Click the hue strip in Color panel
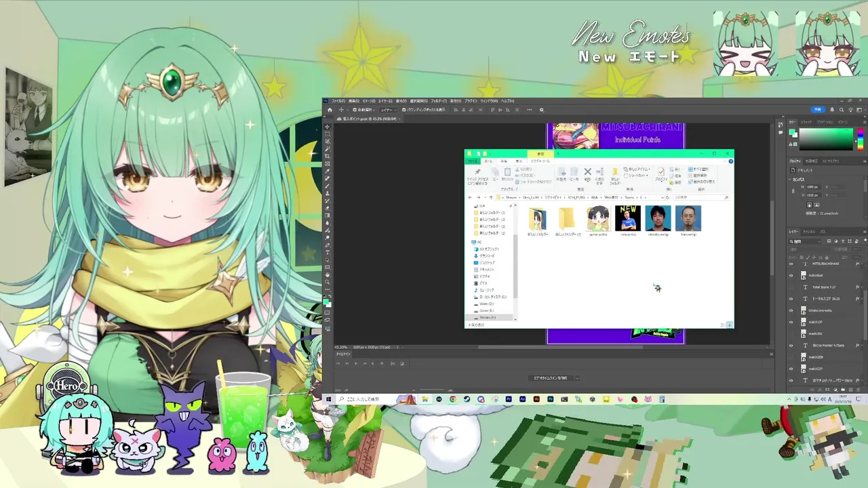 [x=861, y=139]
